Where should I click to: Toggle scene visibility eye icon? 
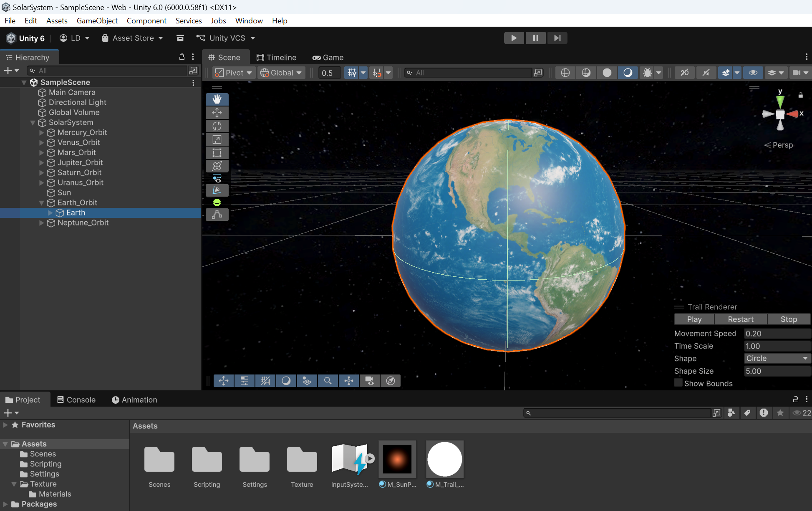coord(753,73)
